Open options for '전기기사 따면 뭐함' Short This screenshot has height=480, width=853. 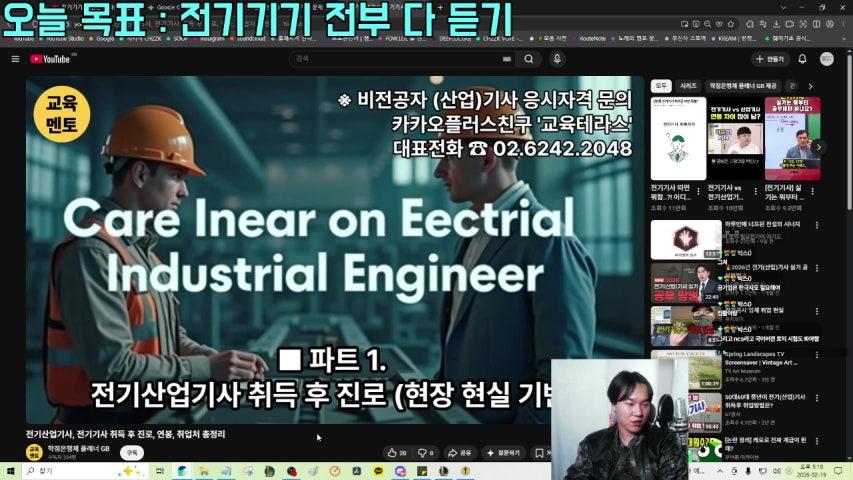click(699, 192)
